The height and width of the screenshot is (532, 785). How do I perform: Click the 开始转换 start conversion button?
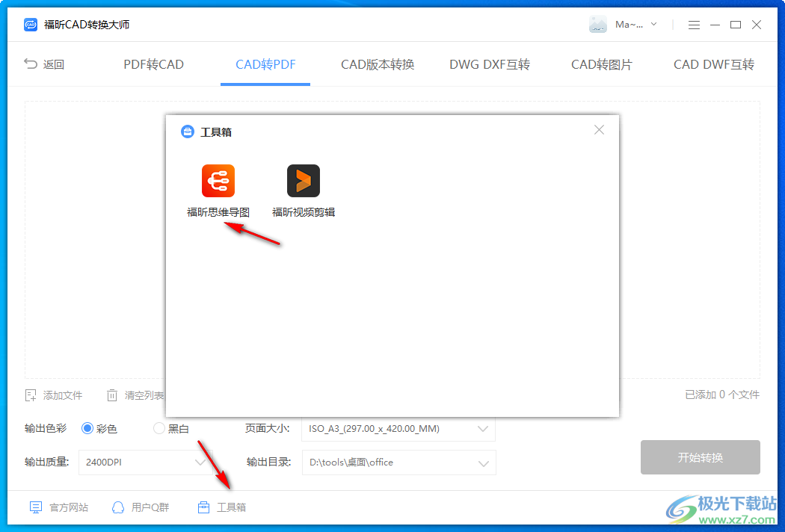pos(701,457)
